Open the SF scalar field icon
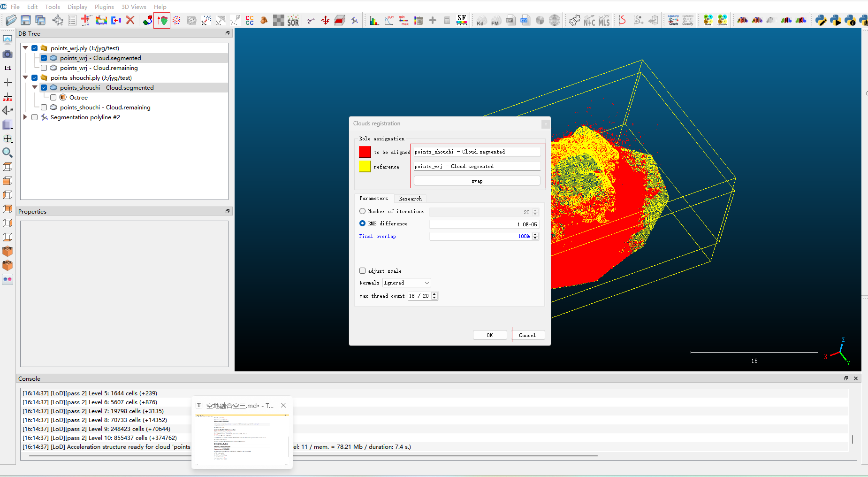This screenshot has width=868, height=477. coord(462,20)
